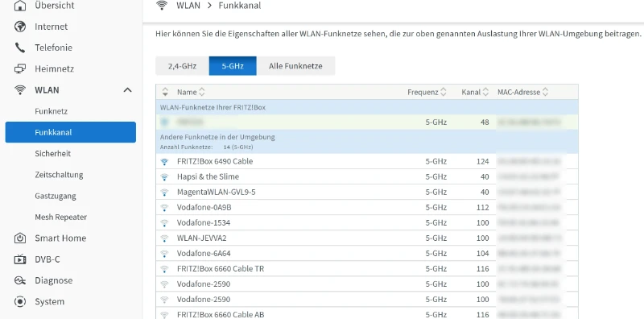The height and width of the screenshot is (319, 644).
Task: Open the Telefonie menu label
Action: pos(53,48)
